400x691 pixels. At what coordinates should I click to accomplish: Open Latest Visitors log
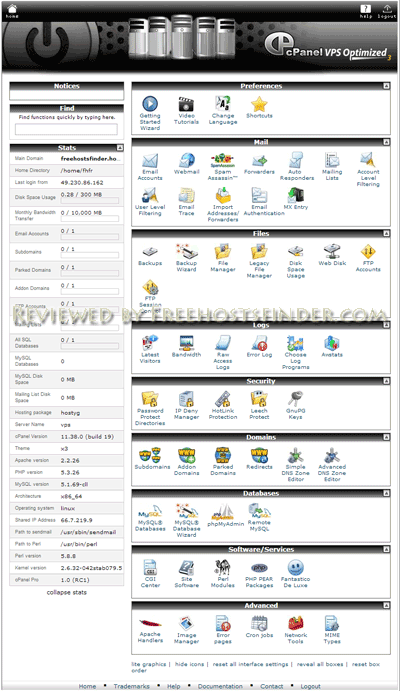pyautogui.click(x=150, y=349)
